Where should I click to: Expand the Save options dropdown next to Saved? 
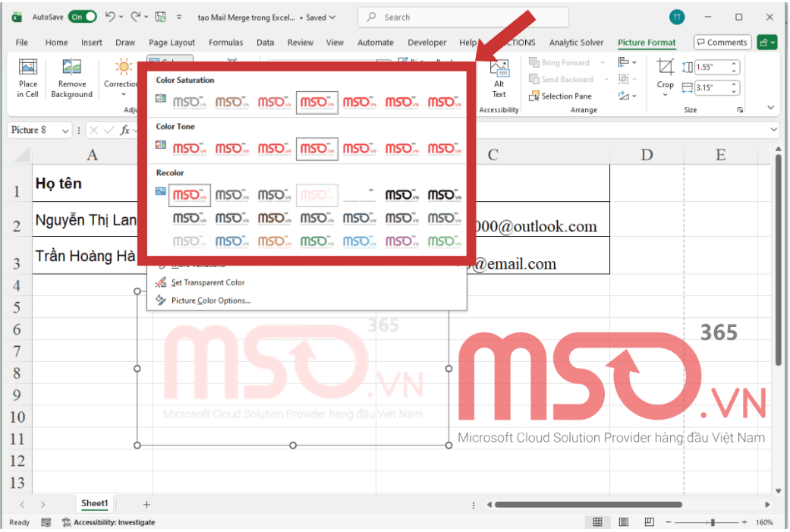click(x=332, y=17)
